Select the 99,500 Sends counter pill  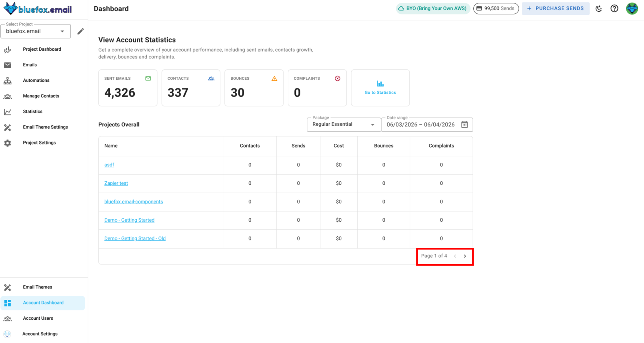point(496,8)
